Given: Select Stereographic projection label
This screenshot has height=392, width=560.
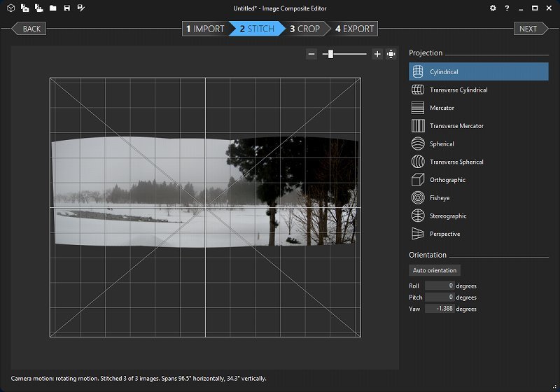Looking at the screenshot, I should point(448,216).
